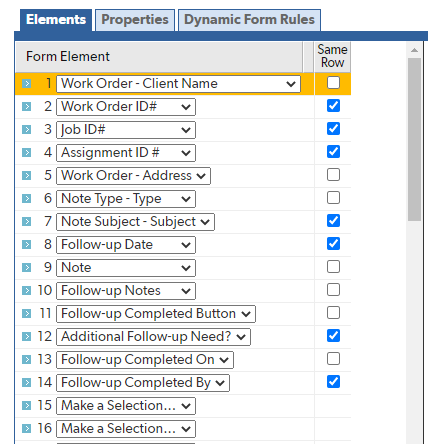428x444 pixels.
Task: Open the Dynamic Form Rules tab
Action: 249,20
